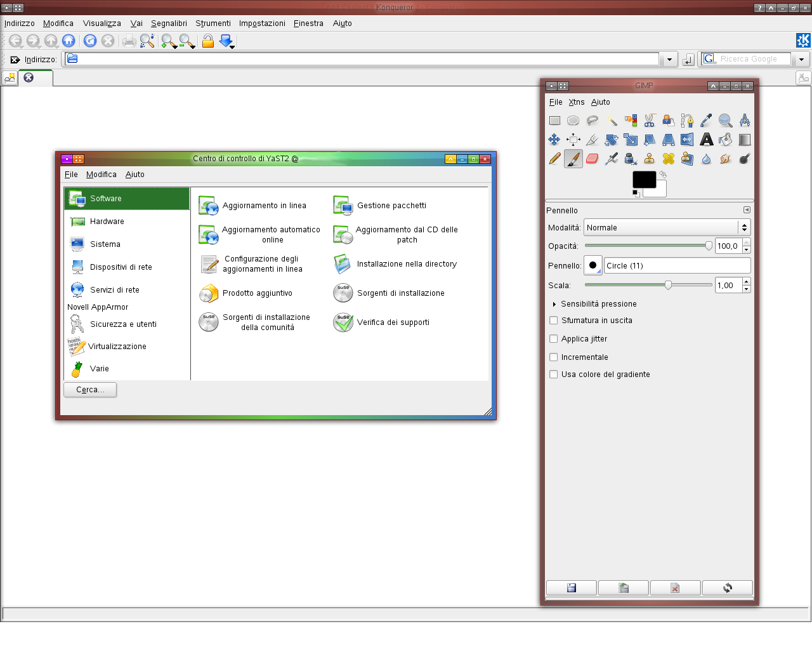Swap foreground and background colors arrows

[663, 174]
